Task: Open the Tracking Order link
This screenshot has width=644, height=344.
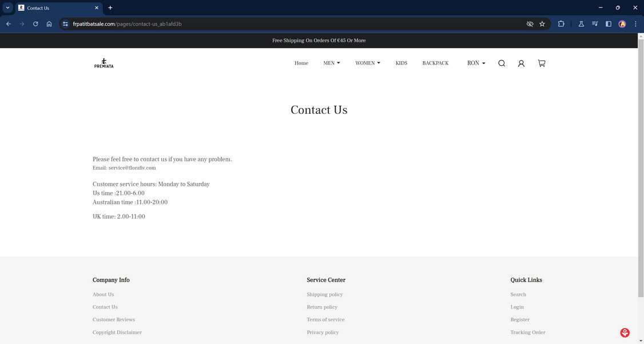Action: click(x=526, y=332)
